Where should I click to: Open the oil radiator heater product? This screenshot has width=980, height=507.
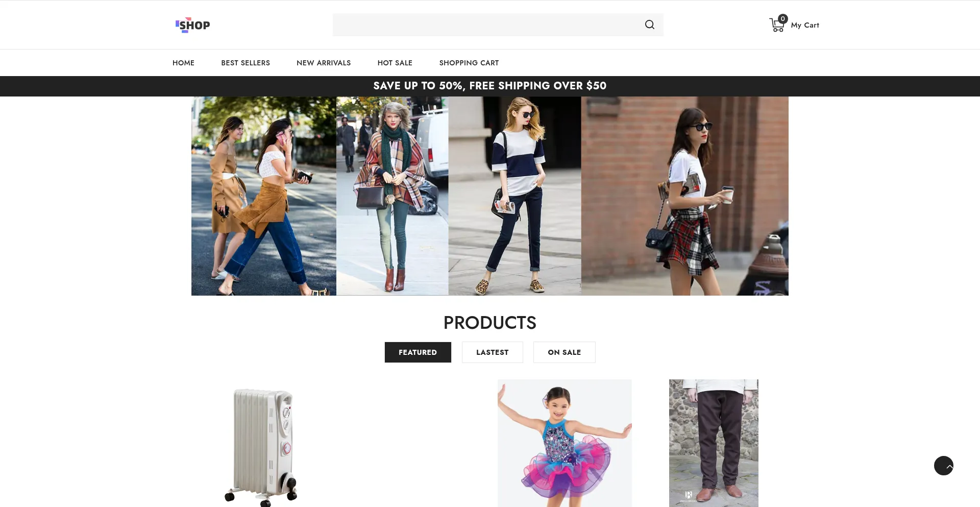click(x=262, y=444)
